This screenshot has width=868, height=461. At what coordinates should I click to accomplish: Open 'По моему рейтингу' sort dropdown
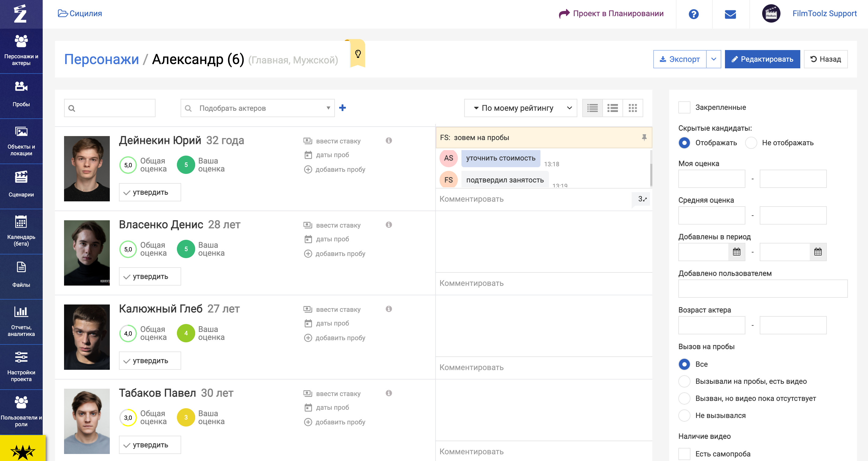coord(520,108)
